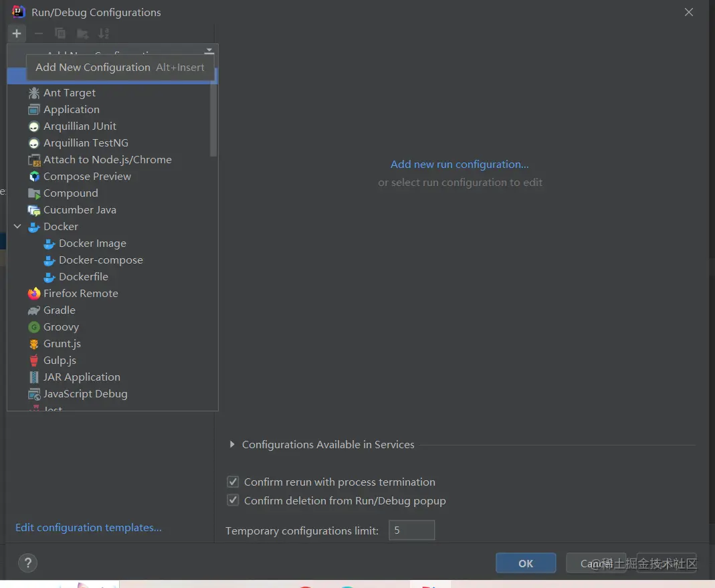Select Firefox Remote text entry
The image size is (715, 588).
coord(81,293)
